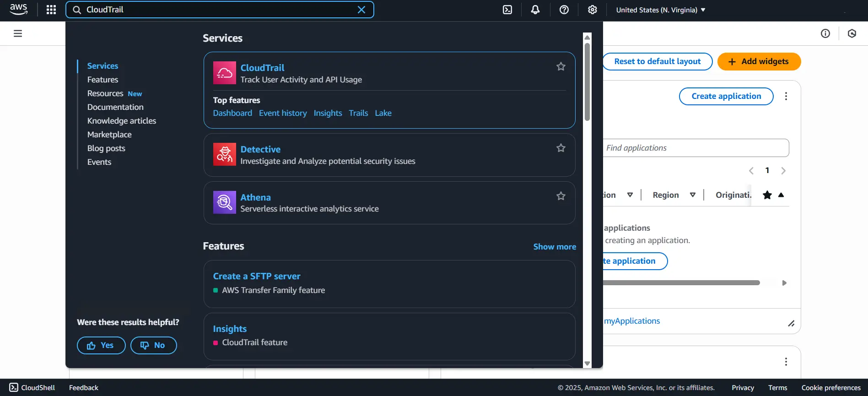Open the AWS services grid menu
868x396 pixels.
51,10
